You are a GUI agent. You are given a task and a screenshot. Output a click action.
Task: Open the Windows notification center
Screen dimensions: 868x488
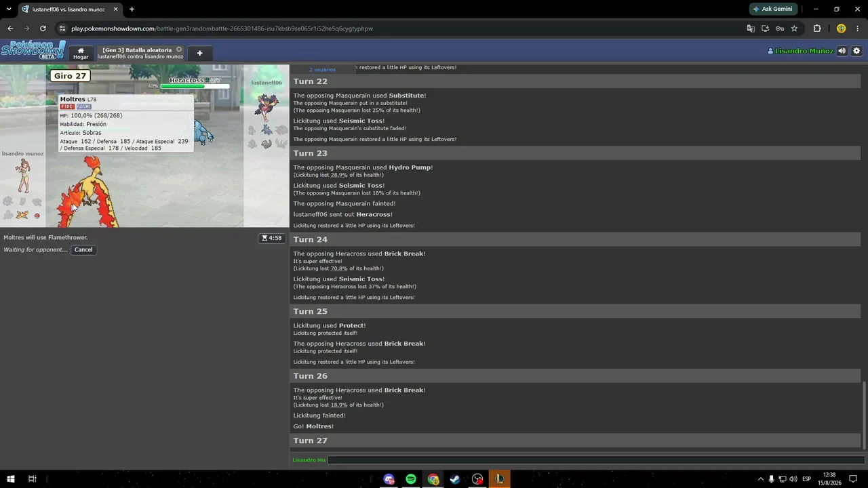pyautogui.click(x=853, y=479)
